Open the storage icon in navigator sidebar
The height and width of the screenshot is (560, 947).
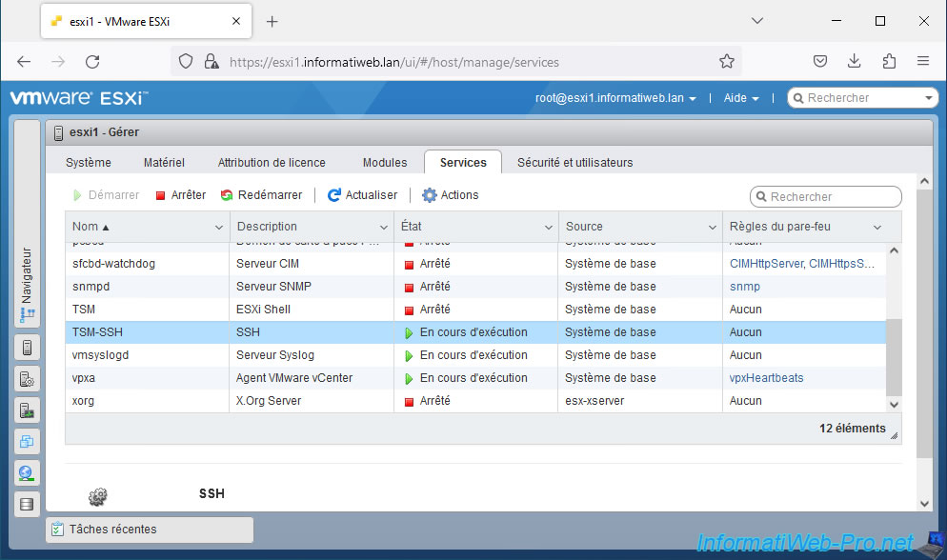[x=27, y=505]
